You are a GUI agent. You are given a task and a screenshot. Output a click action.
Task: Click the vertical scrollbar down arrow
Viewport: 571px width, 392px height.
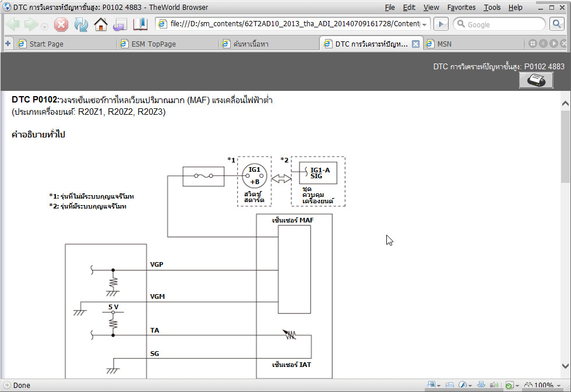pos(565,366)
